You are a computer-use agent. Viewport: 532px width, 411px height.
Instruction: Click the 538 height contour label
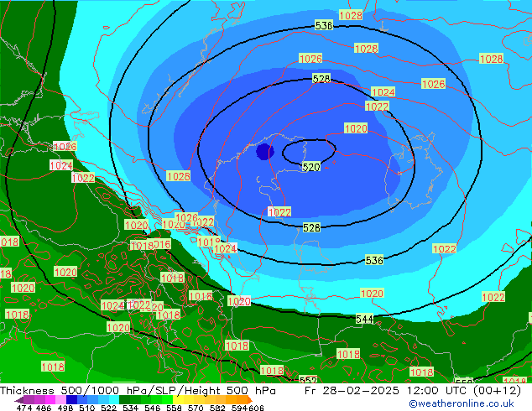point(324,26)
